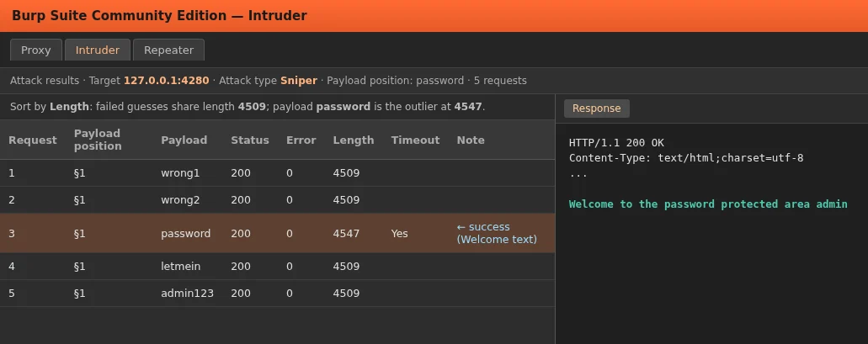Click request number 5 cell
The image size is (868, 344).
pos(11,294)
